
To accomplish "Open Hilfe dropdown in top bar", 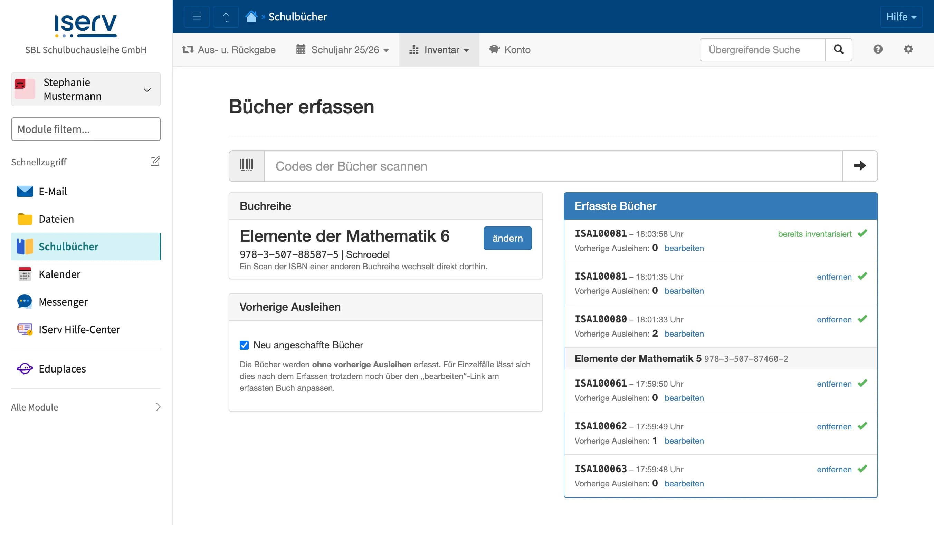I will pyautogui.click(x=901, y=17).
